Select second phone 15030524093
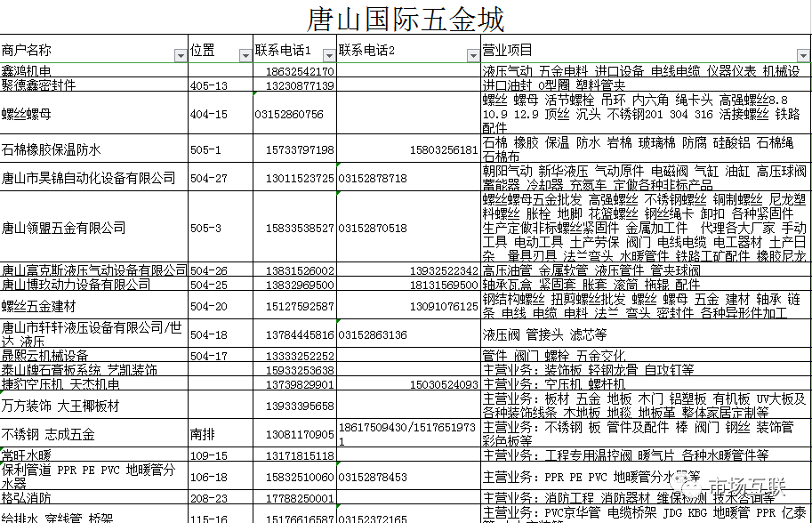 click(x=408, y=383)
